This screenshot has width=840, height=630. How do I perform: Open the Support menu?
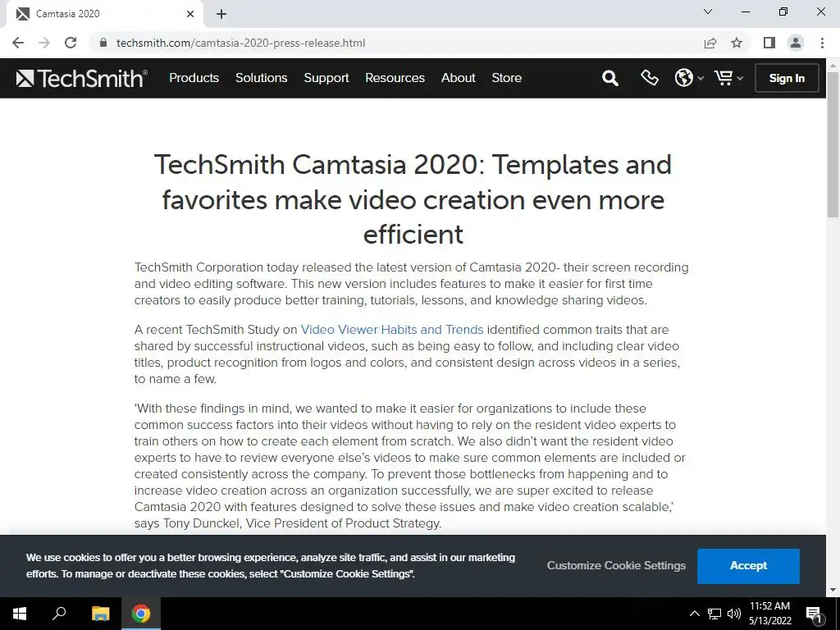326,78
